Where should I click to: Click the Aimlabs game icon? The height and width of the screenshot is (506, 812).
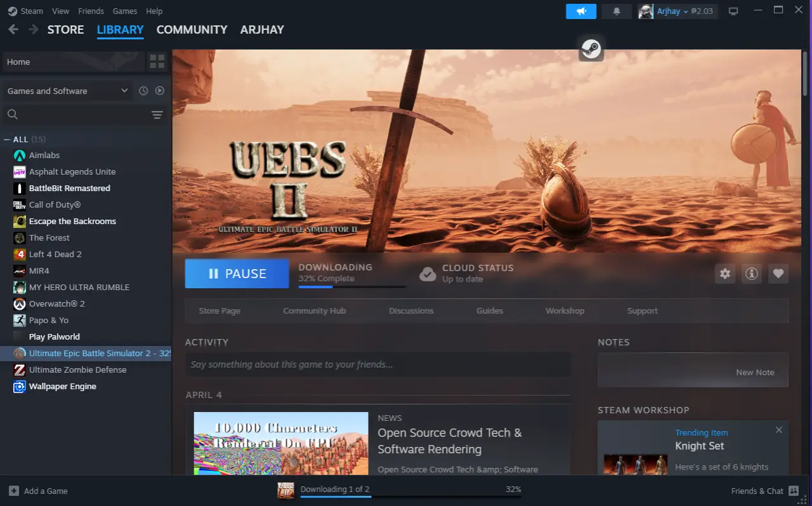pyautogui.click(x=20, y=155)
